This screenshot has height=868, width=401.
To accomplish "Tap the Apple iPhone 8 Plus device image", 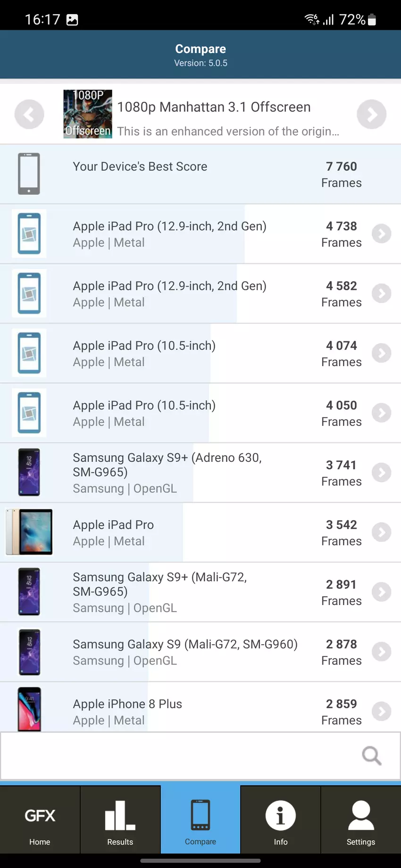I will 29,709.
